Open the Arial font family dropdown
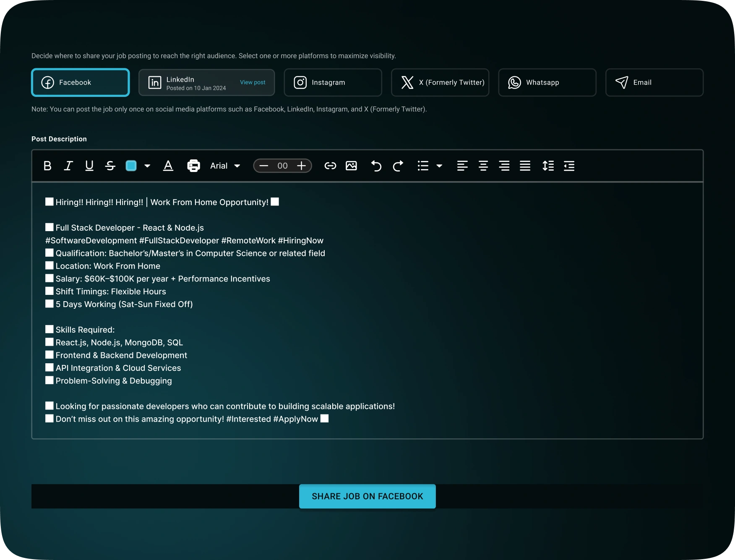 (224, 166)
